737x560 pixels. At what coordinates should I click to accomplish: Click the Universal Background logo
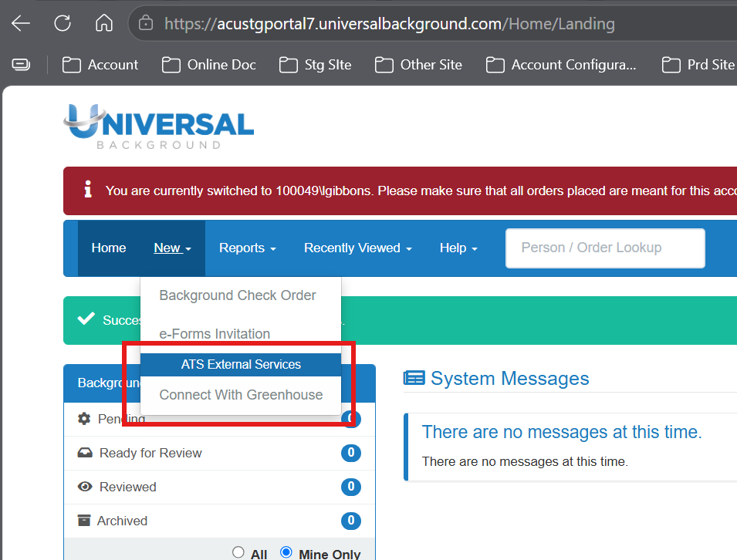(x=159, y=127)
